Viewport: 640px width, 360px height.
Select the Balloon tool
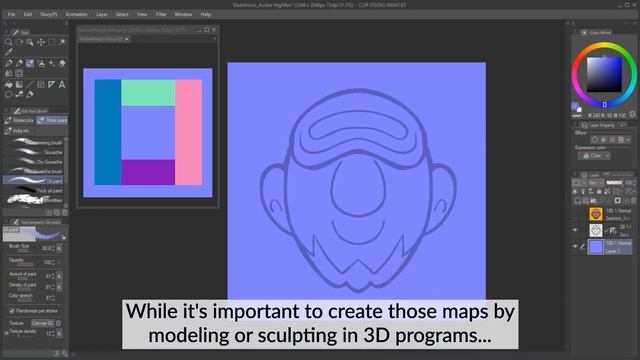[9, 95]
